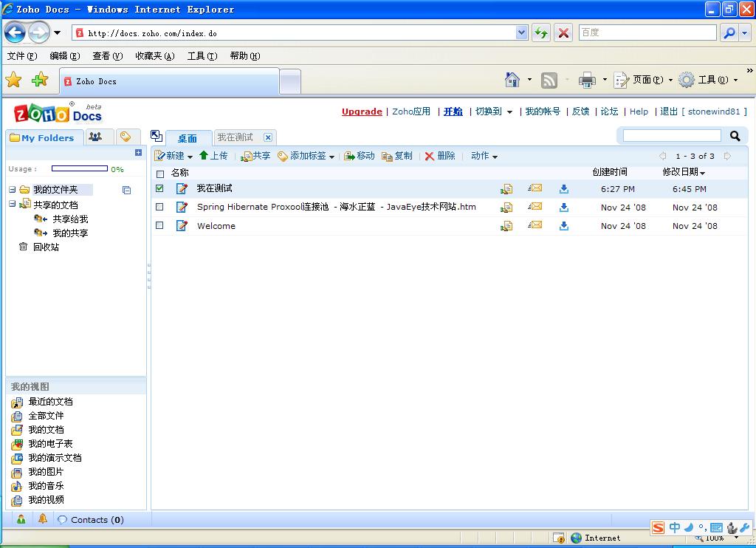Download the Spring Hibernate document
The height and width of the screenshot is (548, 756).
click(x=563, y=208)
